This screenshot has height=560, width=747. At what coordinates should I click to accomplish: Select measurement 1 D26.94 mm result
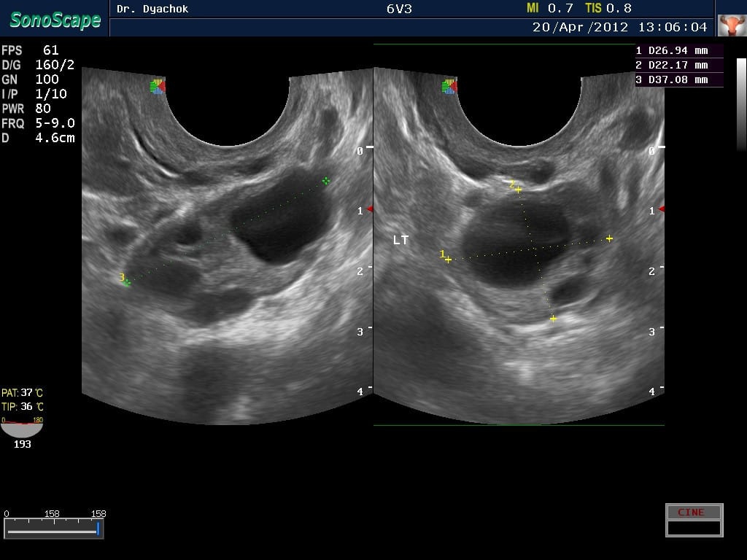(x=679, y=51)
